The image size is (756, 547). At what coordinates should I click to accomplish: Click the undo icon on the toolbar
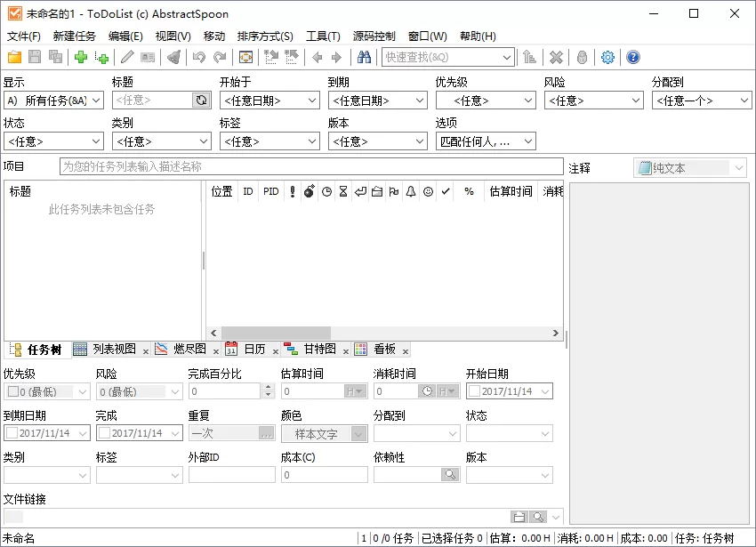point(198,57)
